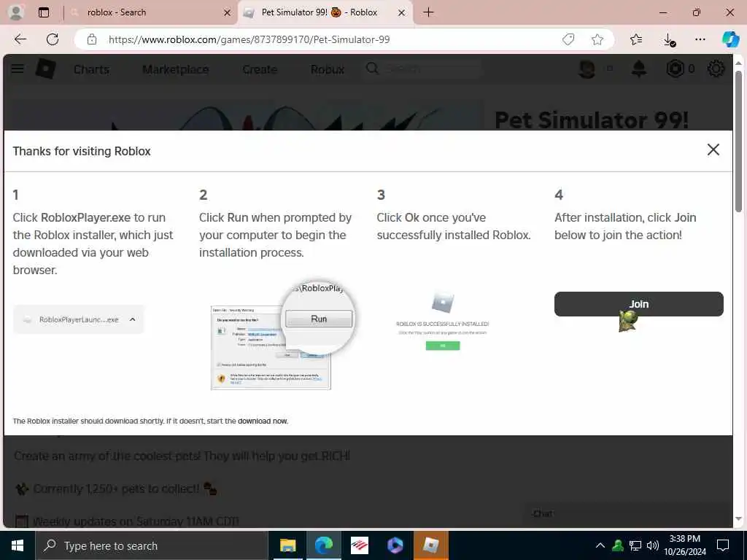The height and width of the screenshot is (560, 747).
Task: Close the Thanks for visiting Roblox dialog
Action: point(713,149)
